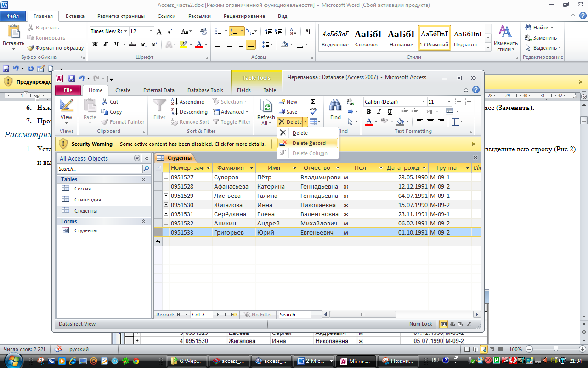588x368 pixels.
Task: Open Access font name Calibri combo box
Action: point(395,102)
